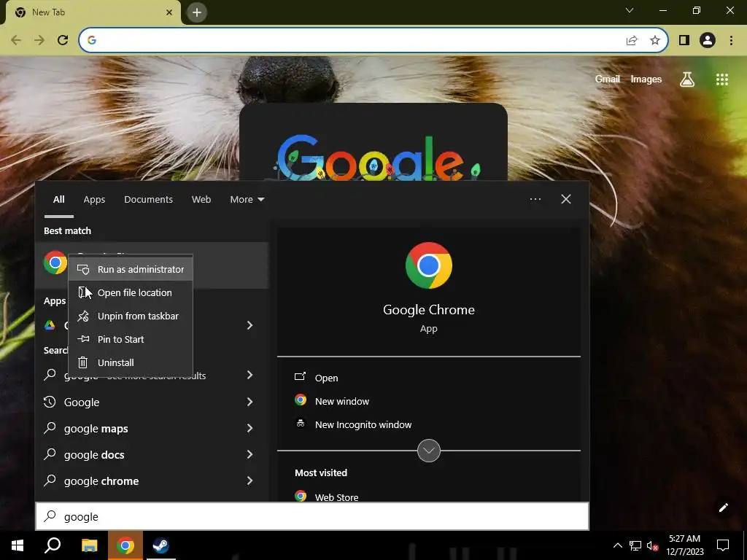
Task: Go back in Chrome navigation
Action: tap(16, 40)
